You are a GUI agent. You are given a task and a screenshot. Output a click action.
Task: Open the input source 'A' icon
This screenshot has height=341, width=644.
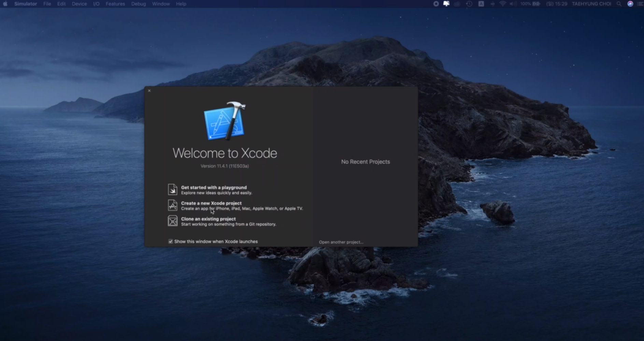[481, 4]
